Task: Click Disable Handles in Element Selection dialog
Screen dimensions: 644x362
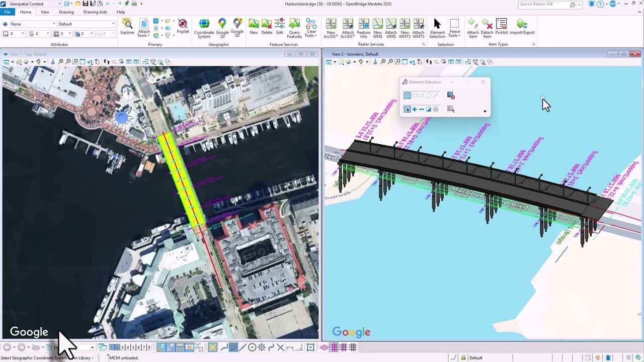Action: coord(451,96)
